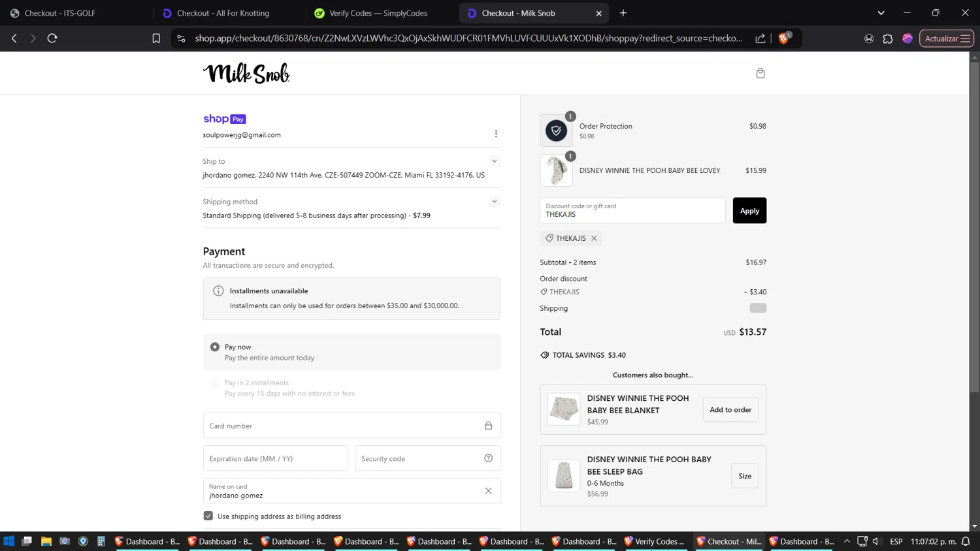Click the card number lock icon
Image resolution: width=980 pixels, height=551 pixels.
point(488,426)
